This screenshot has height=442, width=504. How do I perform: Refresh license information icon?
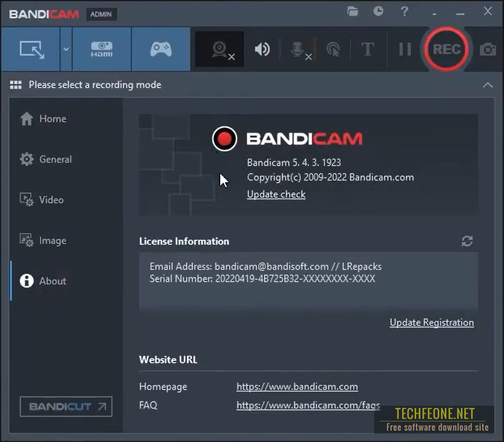pos(467,241)
